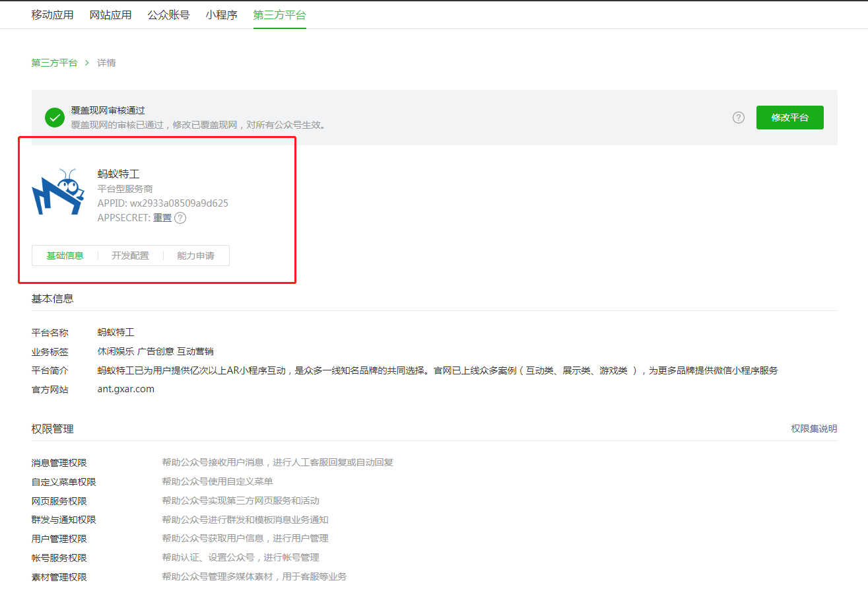Click the 权限集说明 link
This screenshot has width=868, height=589.
pos(814,429)
